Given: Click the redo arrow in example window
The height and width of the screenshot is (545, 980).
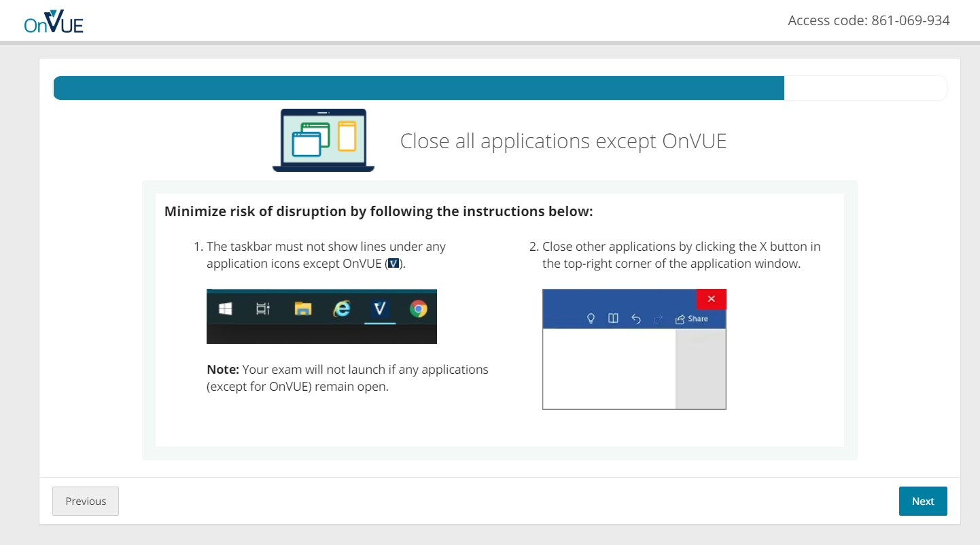Looking at the screenshot, I should tap(658, 319).
